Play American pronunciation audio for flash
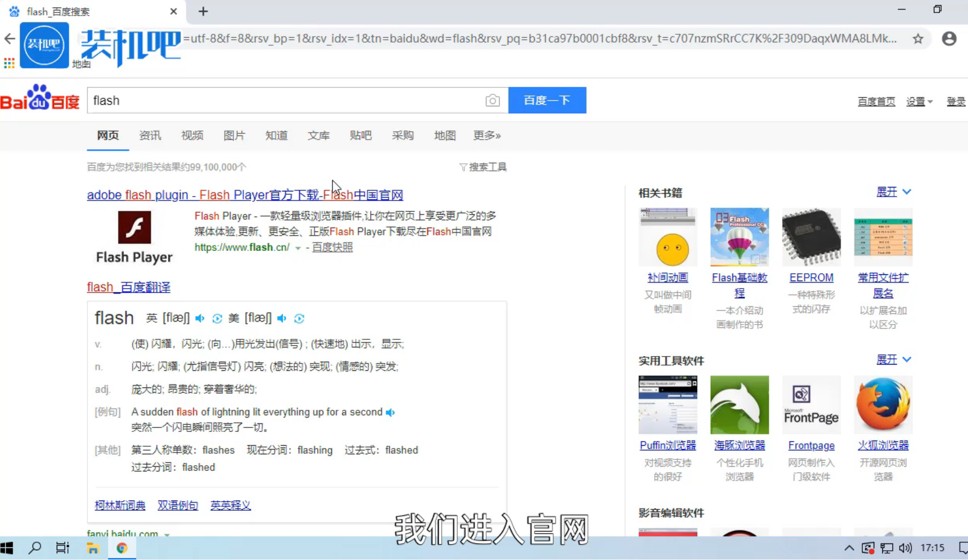 pos(282,318)
